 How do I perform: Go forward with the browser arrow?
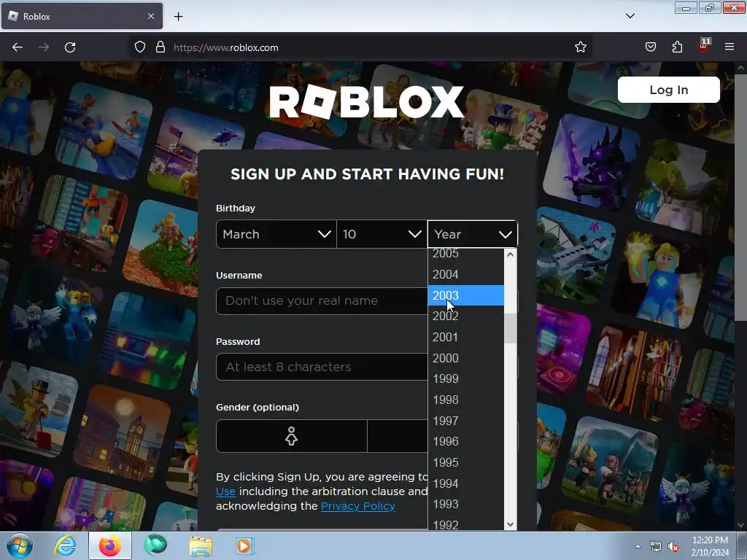pos(44,47)
